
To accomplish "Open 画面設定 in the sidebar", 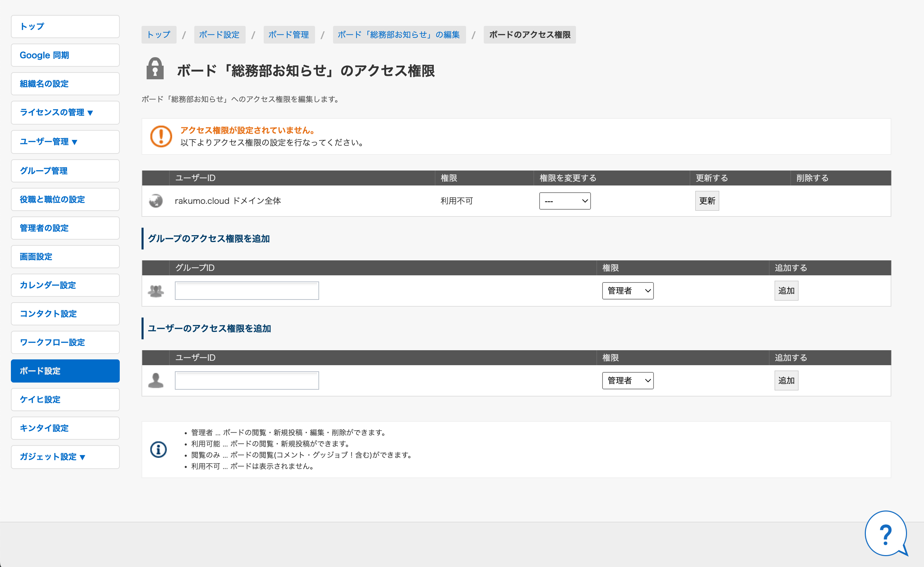I will click(65, 257).
